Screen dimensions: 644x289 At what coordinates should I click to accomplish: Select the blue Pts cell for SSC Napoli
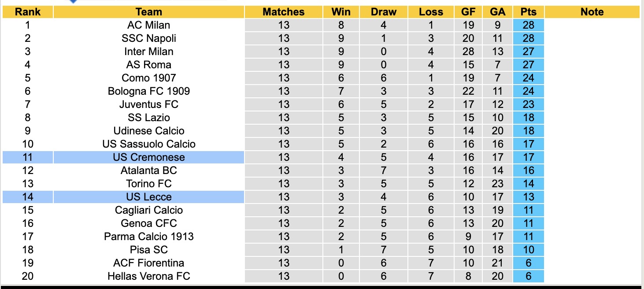[529, 38]
